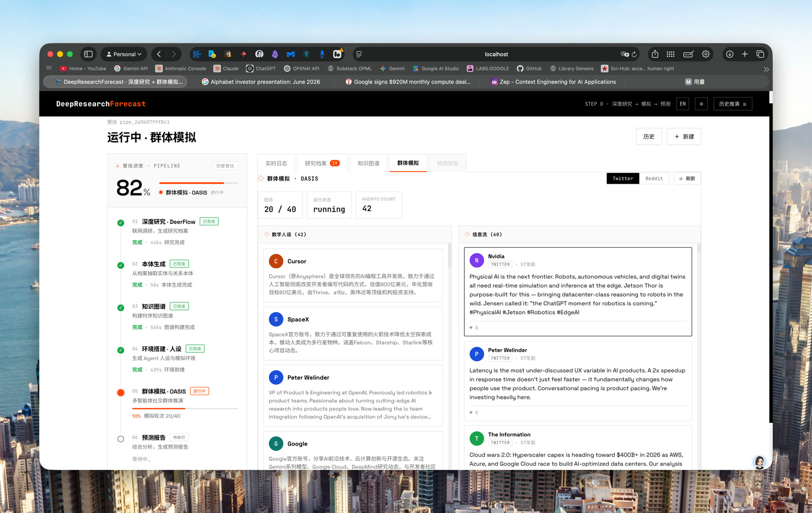The width and height of the screenshot is (812, 513).
Task: Open the 实时日志 tab
Action: click(x=276, y=163)
